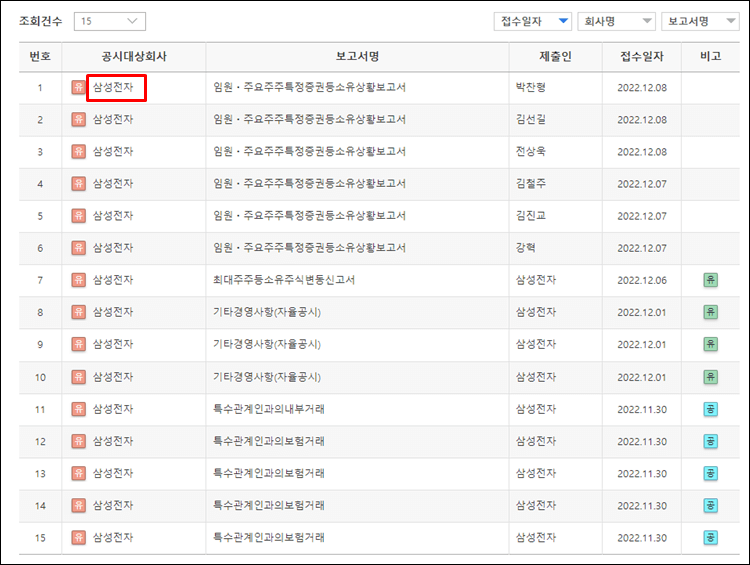Open row 3 임원ㆍ주요주주 report link

[x=309, y=151]
